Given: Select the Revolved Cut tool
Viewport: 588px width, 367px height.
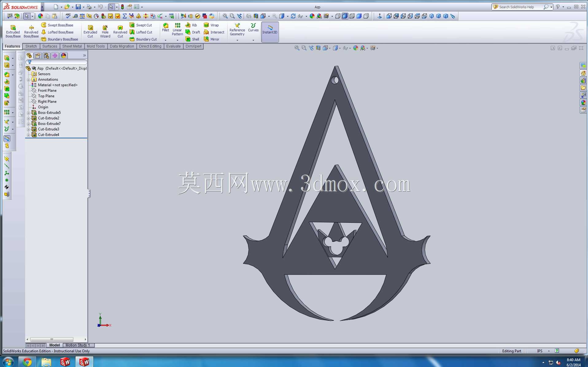Looking at the screenshot, I should pyautogui.click(x=120, y=32).
